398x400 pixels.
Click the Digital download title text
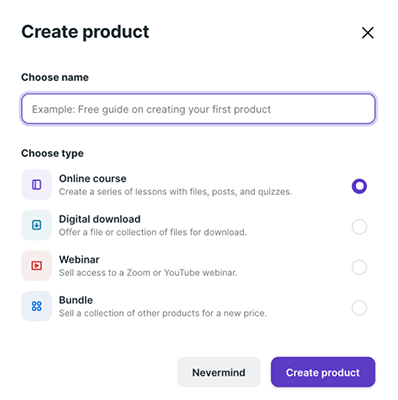pyautogui.click(x=100, y=219)
